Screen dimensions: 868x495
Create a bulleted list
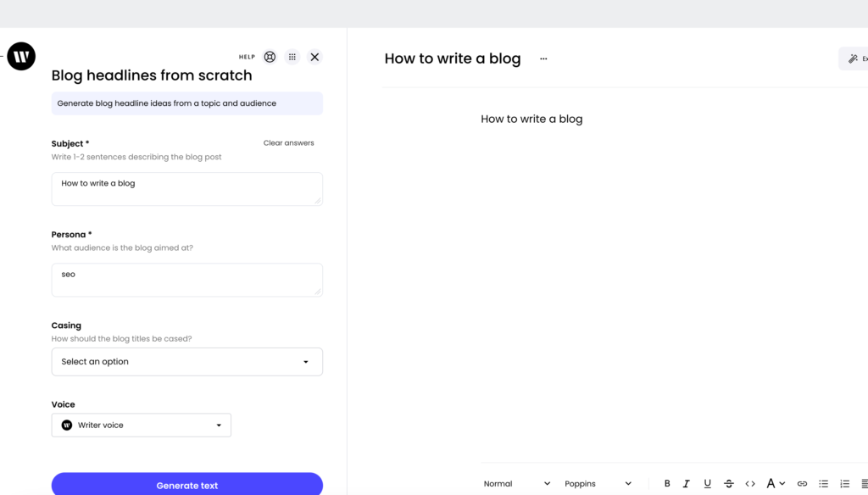(x=824, y=483)
